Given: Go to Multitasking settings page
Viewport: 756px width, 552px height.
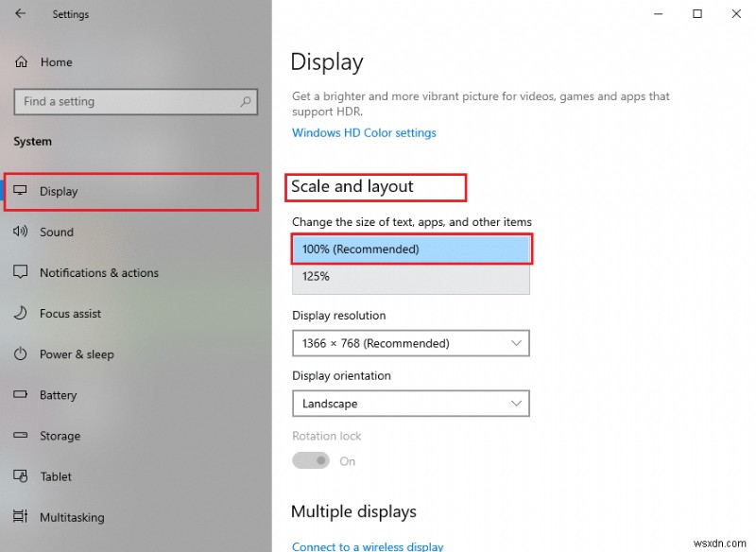Looking at the screenshot, I should click(72, 517).
